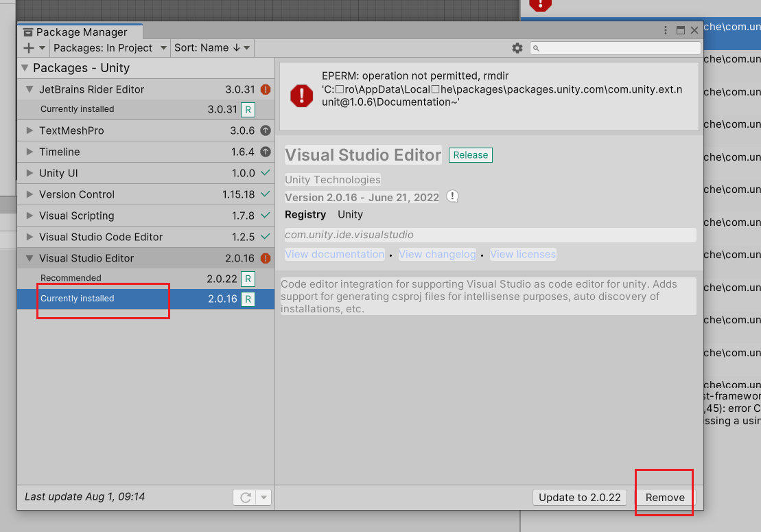Click com.unity.ide.visualstudio package name text

pos(349,235)
